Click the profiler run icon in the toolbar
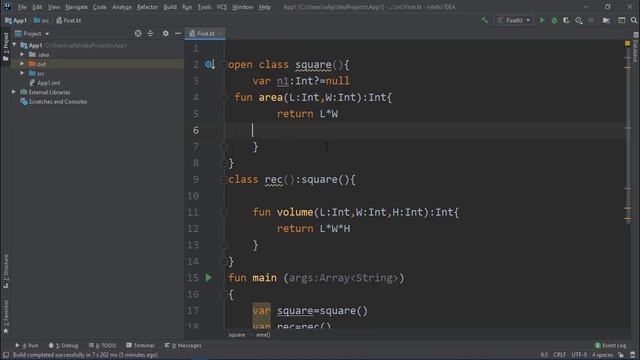This screenshot has height=360, width=640. [x=579, y=20]
